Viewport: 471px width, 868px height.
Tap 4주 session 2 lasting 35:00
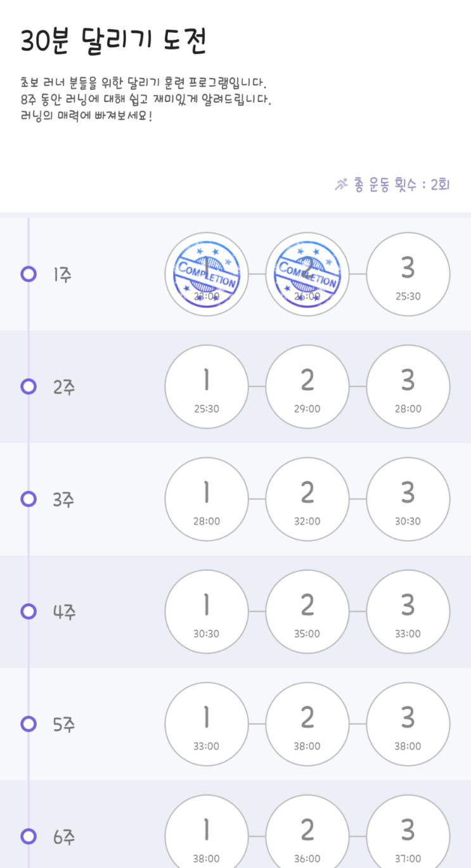[307, 611]
